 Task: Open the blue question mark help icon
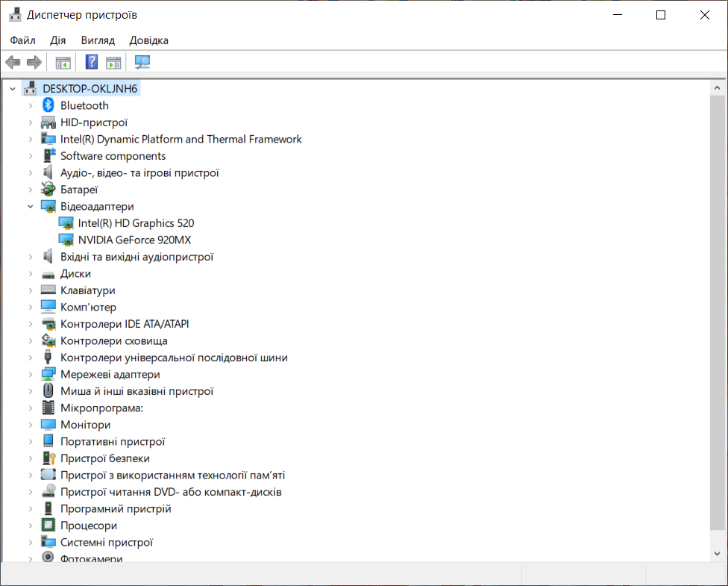[92, 62]
